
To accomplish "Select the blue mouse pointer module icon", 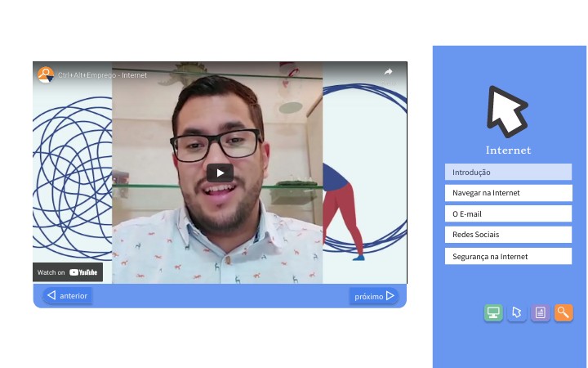I will tap(516, 312).
